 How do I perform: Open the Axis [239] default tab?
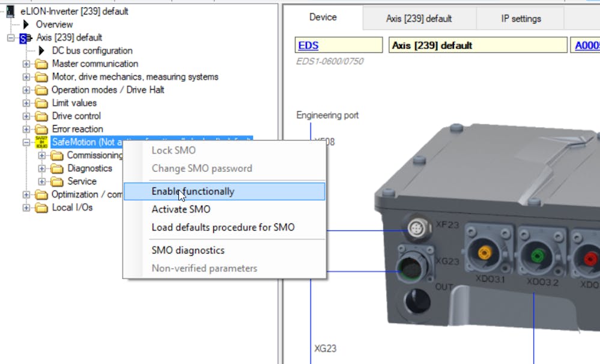coord(419,19)
